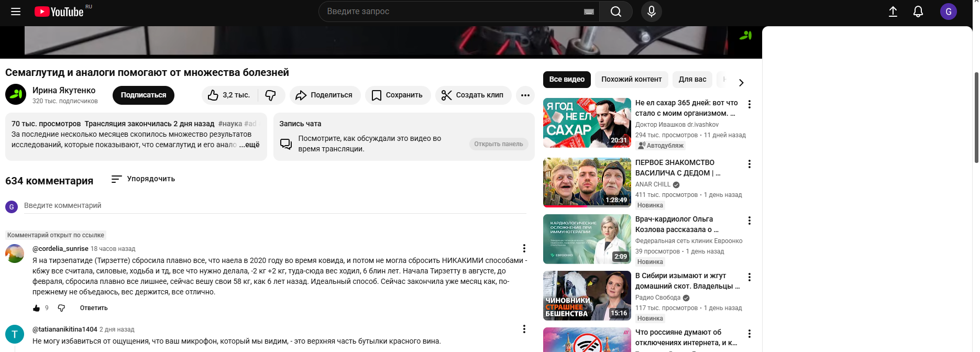Open chat replay panel Открыть панель
980x352 pixels.
(x=498, y=144)
